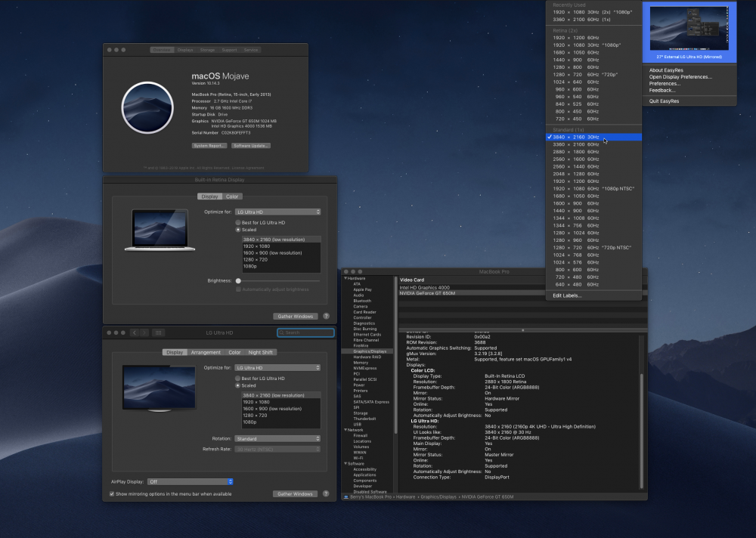Screen dimensions: 756x538
Task: Choose About EasyRes menu item
Action: pyautogui.click(x=666, y=70)
